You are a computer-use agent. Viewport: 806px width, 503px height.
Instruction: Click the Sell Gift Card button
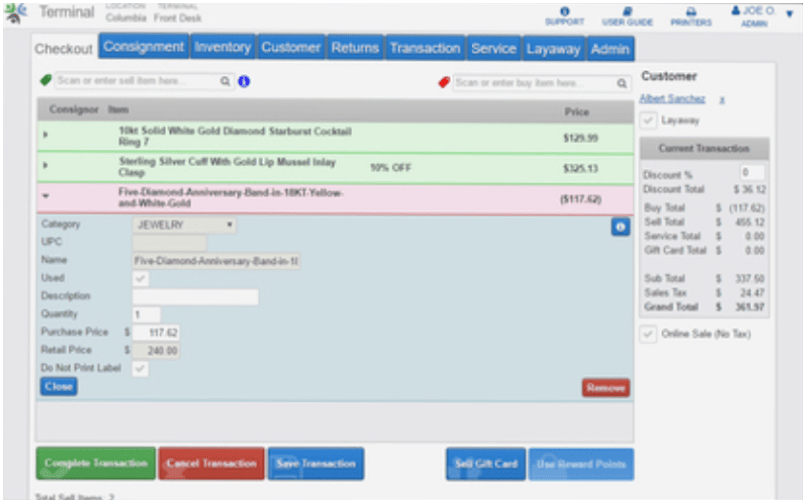[x=486, y=464]
